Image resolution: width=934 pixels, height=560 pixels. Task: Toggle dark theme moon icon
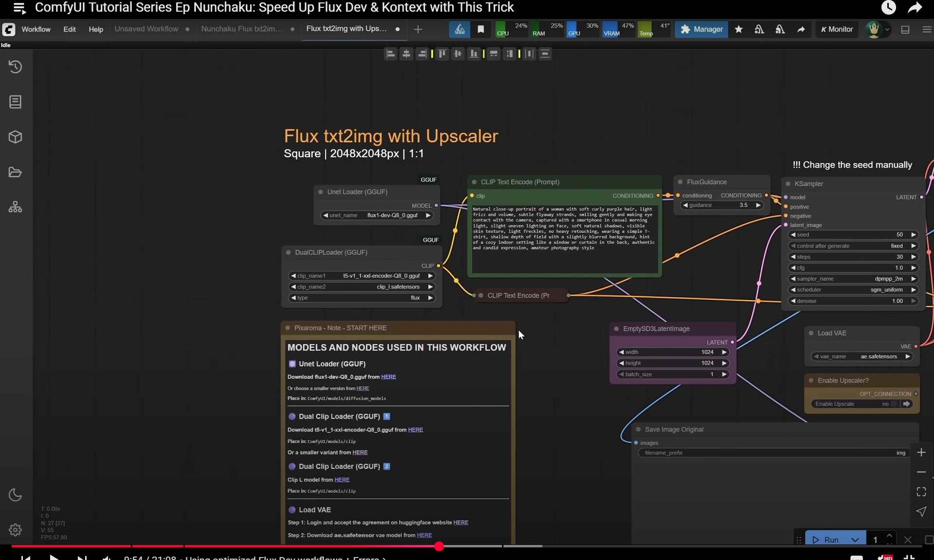[x=16, y=495]
